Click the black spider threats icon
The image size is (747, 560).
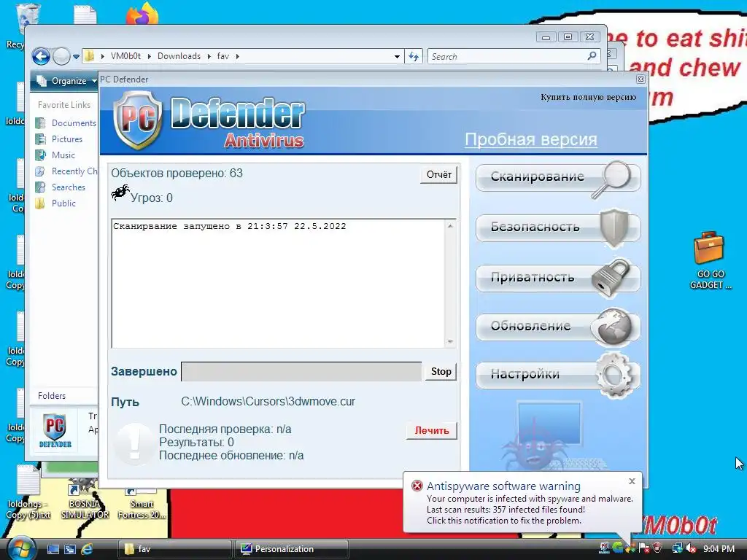click(x=120, y=192)
